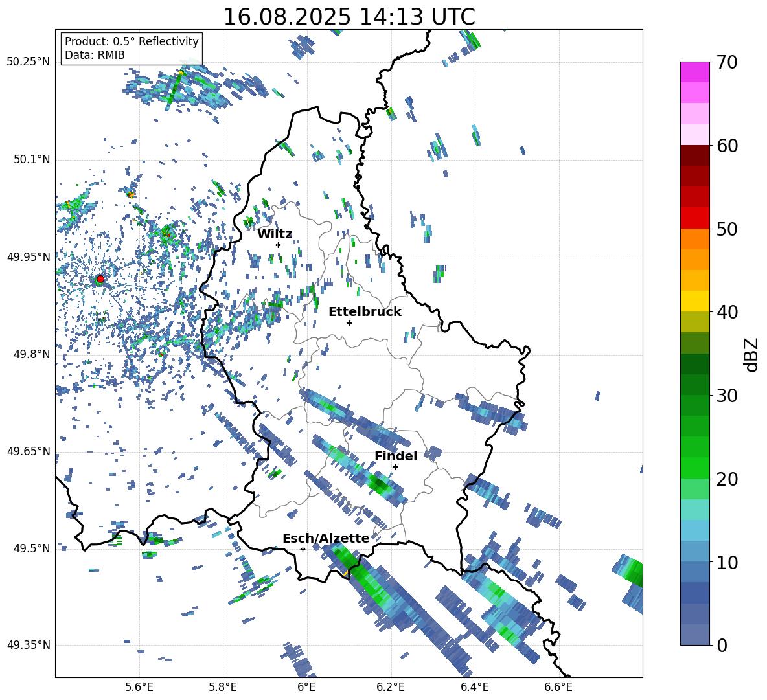Viewport: 767px width, 700px height.
Task: Click the 6.4°E longitude label
Action: pyautogui.click(x=474, y=687)
